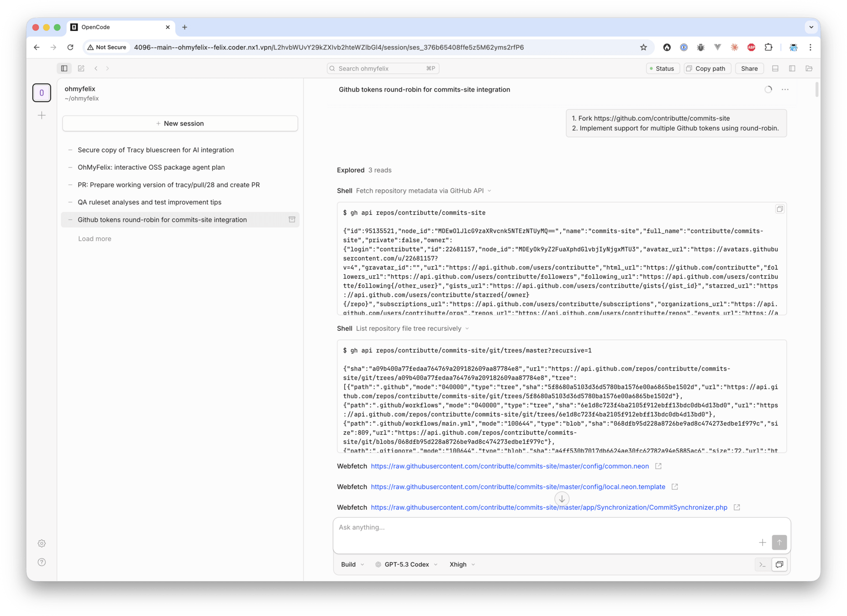
Task: Click the browser address bar URL
Action: [x=329, y=47]
